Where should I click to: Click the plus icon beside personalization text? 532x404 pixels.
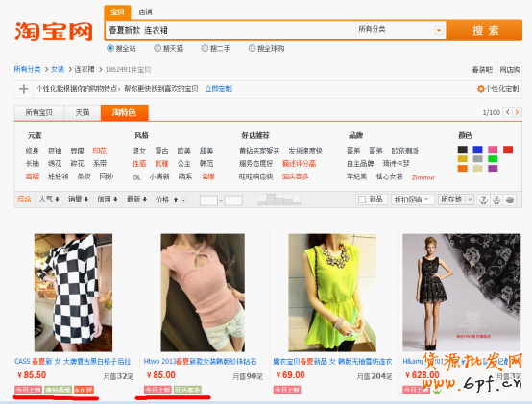tap(23, 89)
